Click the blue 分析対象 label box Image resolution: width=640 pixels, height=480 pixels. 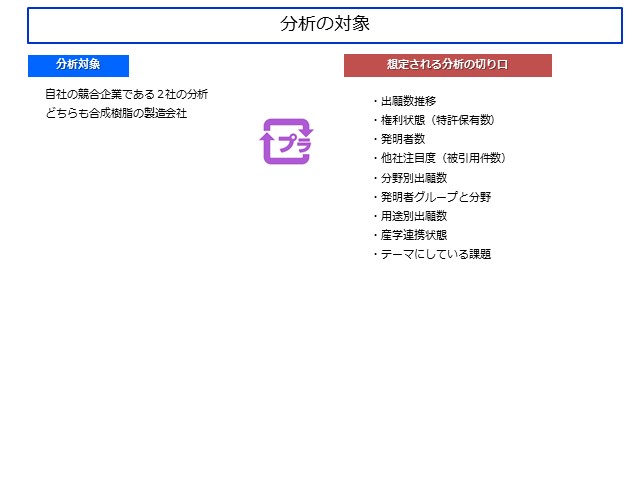tap(78, 66)
